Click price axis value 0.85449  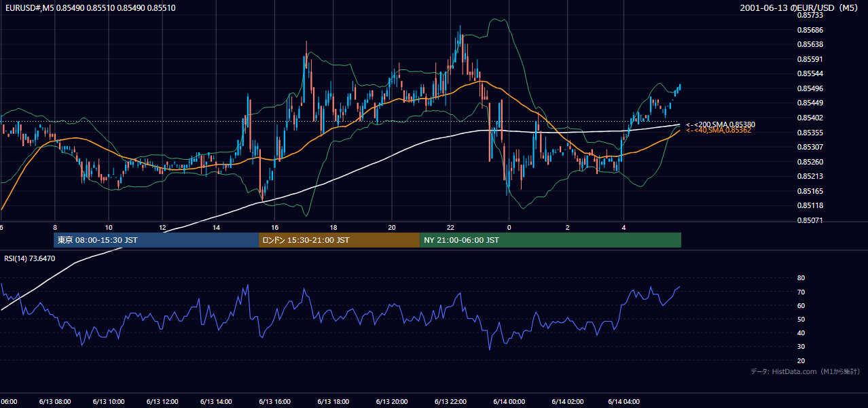810,103
